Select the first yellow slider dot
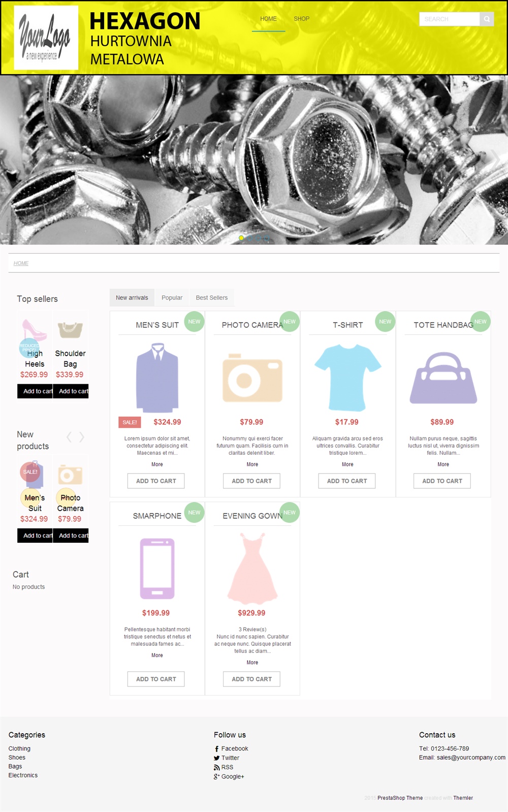 pyautogui.click(x=241, y=238)
